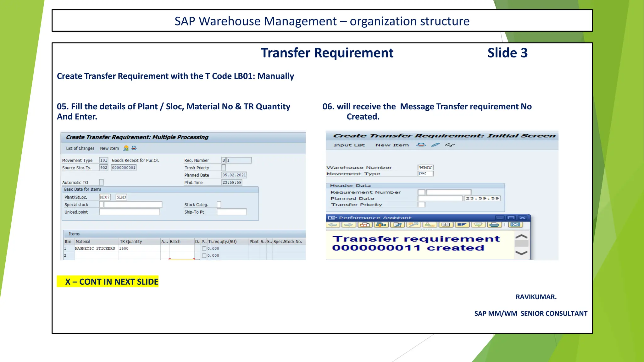Maximize the Performance Assistant window
644x362 pixels.
tap(511, 218)
